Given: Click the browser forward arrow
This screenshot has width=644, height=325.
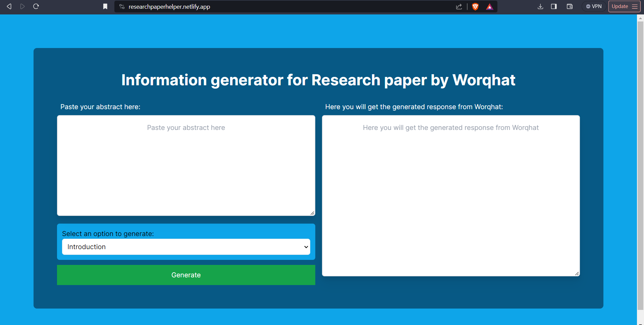Looking at the screenshot, I should click(x=22, y=6).
